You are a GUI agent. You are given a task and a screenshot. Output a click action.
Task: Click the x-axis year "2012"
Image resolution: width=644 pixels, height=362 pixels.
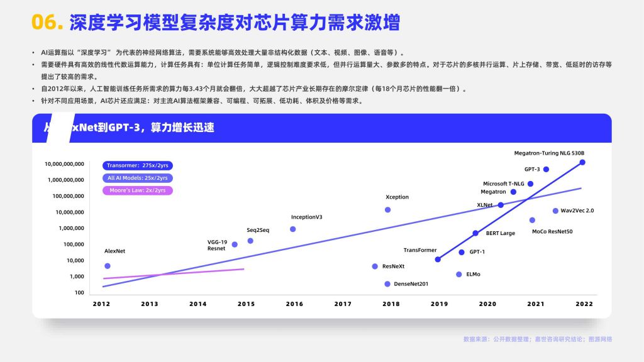pyautogui.click(x=101, y=304)
